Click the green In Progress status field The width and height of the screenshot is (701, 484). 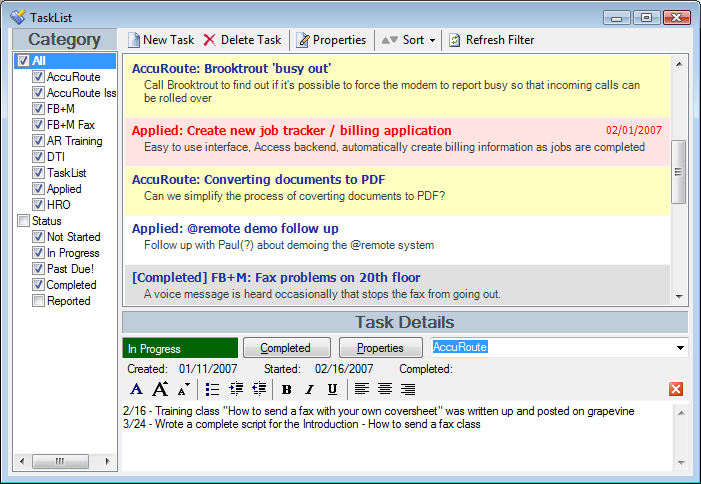(x=180, y=348)
